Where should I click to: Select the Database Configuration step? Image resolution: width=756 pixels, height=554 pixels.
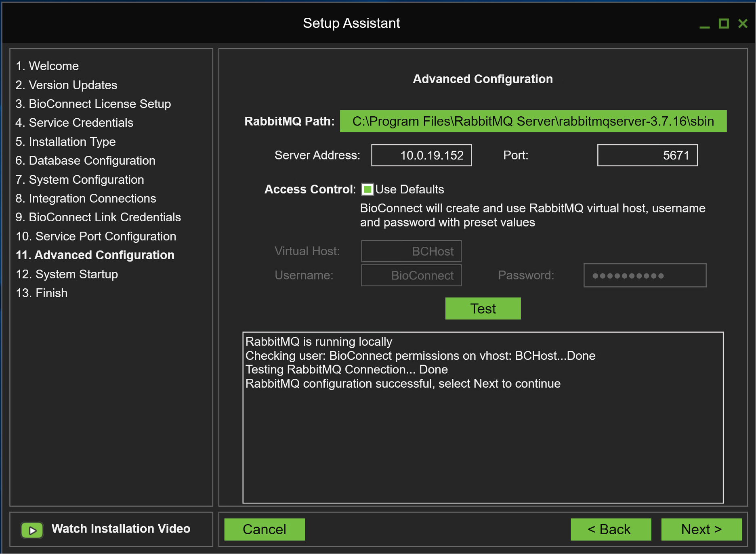pos(85,160)
